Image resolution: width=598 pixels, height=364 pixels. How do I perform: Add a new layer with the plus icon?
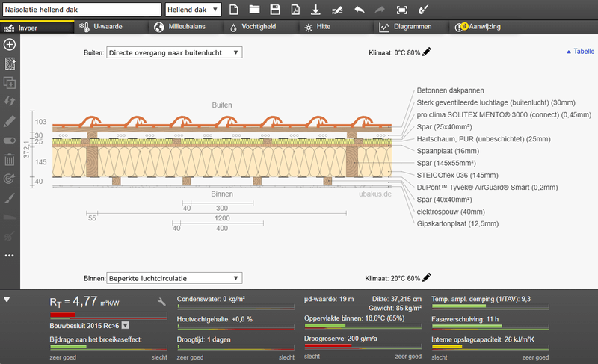click(10, 45)
